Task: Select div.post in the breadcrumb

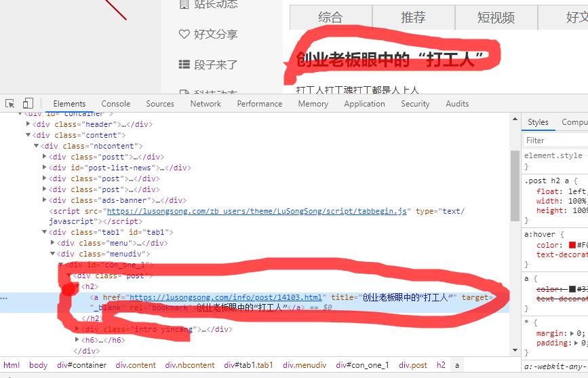Action: click(413, 365)
